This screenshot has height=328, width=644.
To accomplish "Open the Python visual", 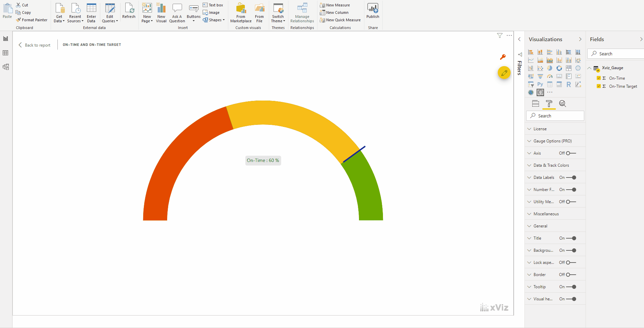I will click(540, 84).
